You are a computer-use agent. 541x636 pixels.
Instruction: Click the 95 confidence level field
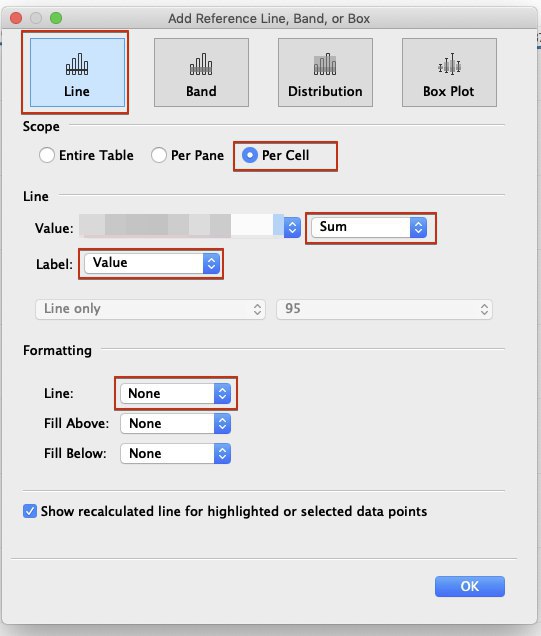pyautogui.click(x=384, y=309)
